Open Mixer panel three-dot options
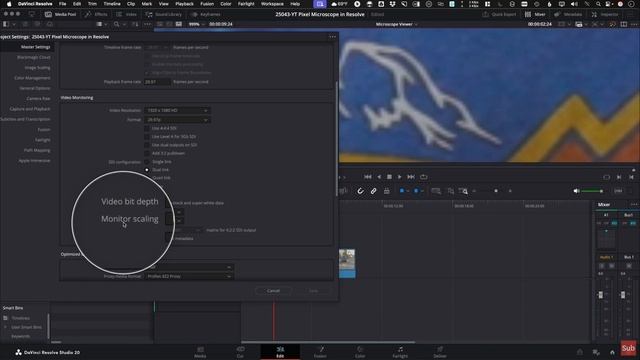Image resolution: width=640 pixels, height=360 pixels. click(633, 204)
